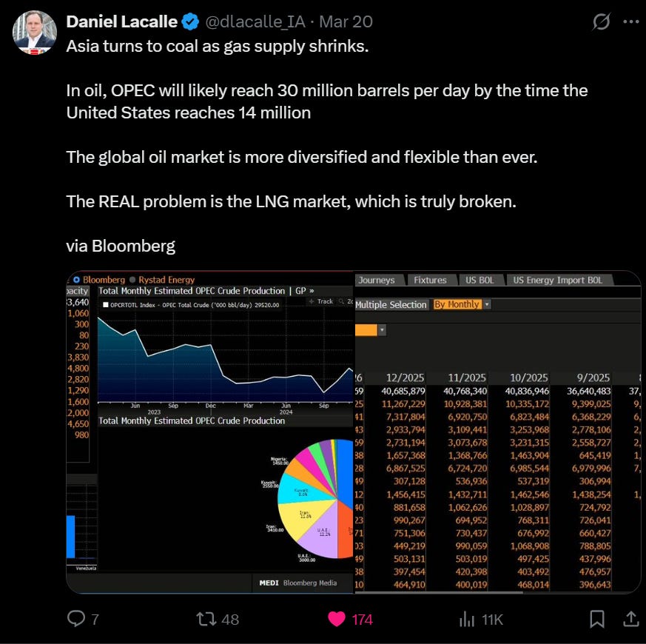Screen dimensions: 646x644
Task: Select the US Energy Import BOL tab
Action: coord(558,280)
